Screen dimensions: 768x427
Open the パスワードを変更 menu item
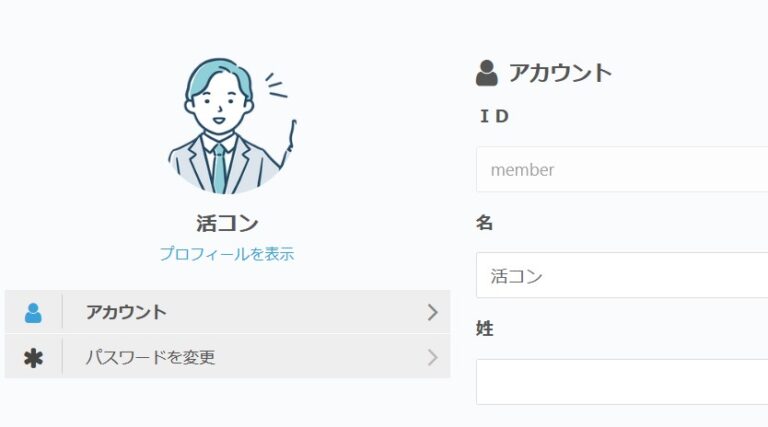pos(150,357)
